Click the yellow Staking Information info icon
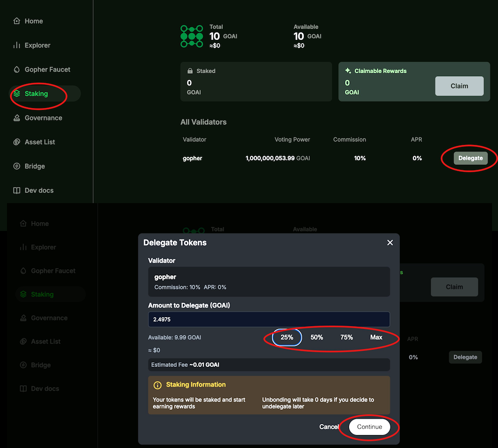Image resolution: width=498 pixels, height=448 pixels. pyautogui.click(x=157, y=385)
